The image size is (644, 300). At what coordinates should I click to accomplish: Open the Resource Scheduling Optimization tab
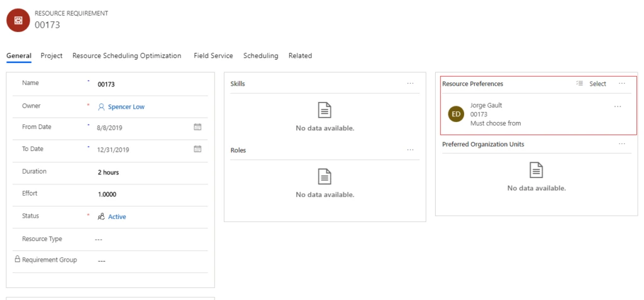pyautogui.click(x=126, y=56)
